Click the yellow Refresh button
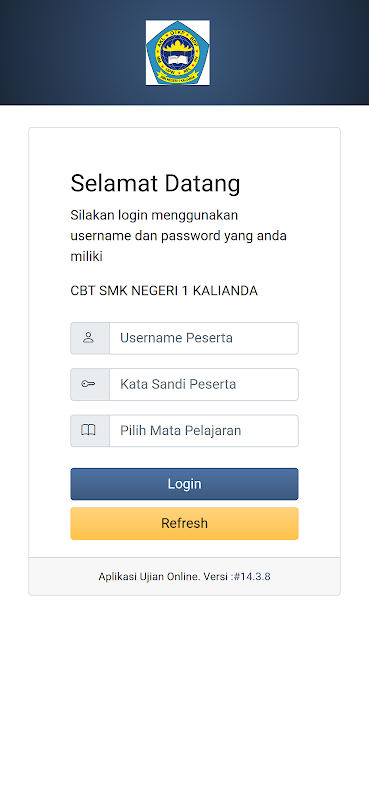 184,523
